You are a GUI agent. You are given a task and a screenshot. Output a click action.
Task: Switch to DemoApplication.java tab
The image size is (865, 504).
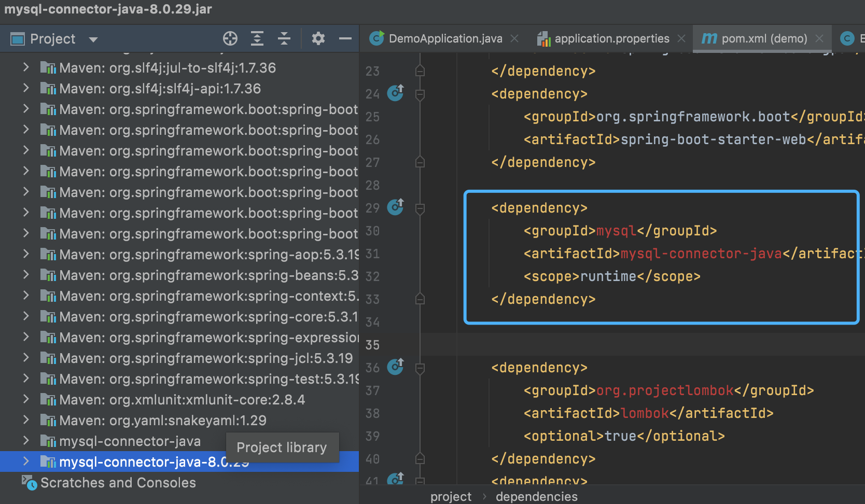(x=445, y=38)
